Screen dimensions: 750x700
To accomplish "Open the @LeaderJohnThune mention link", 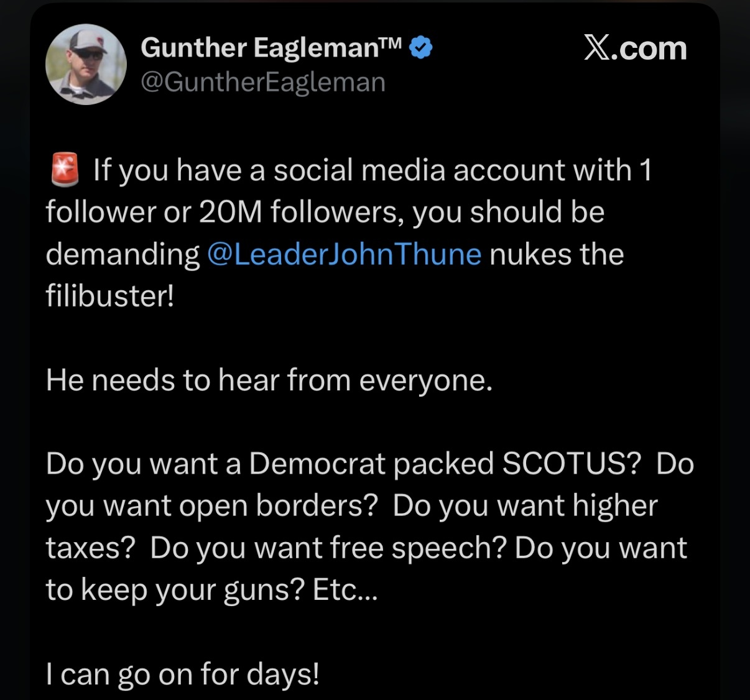I will pos(343,254).
